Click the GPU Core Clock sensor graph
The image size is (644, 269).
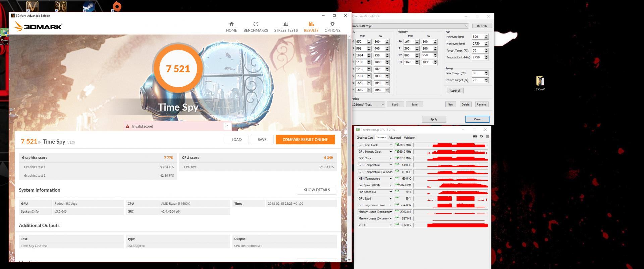coord(450,145)
